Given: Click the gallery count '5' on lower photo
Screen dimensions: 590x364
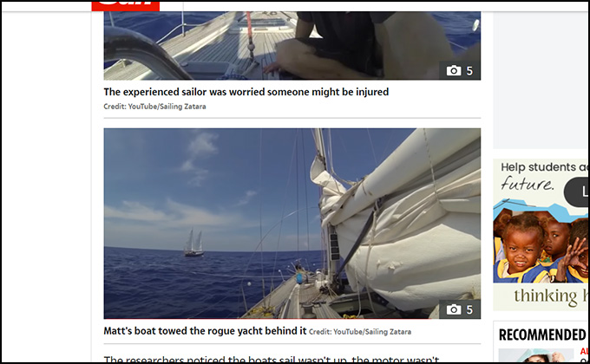Looking at the screenshot, I should (469, 309).
